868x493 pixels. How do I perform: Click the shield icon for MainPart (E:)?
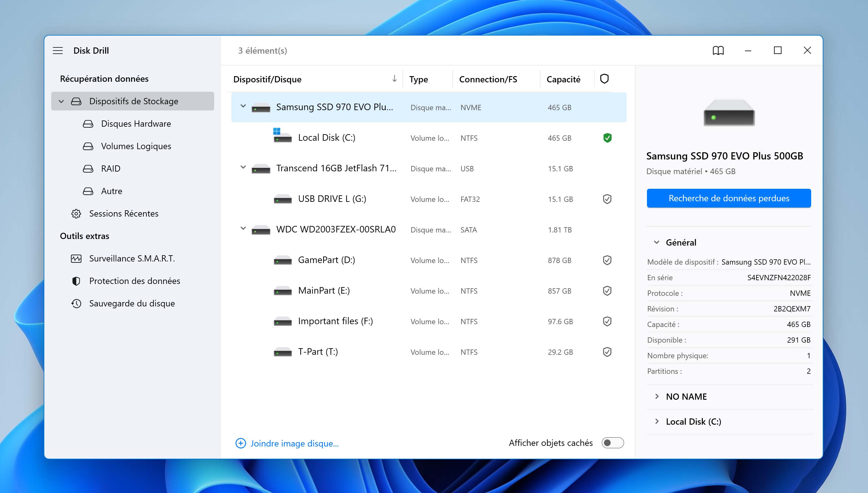(x=607, y=291)
